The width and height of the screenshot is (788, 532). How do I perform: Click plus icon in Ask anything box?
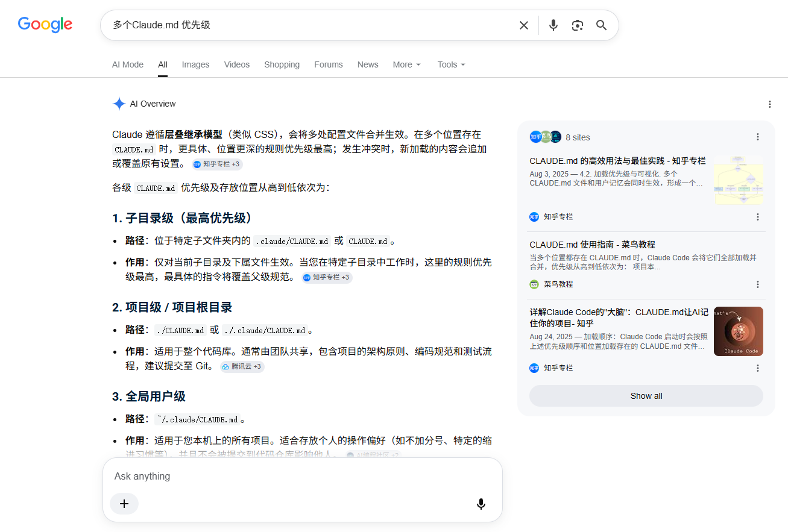[124, 504]
